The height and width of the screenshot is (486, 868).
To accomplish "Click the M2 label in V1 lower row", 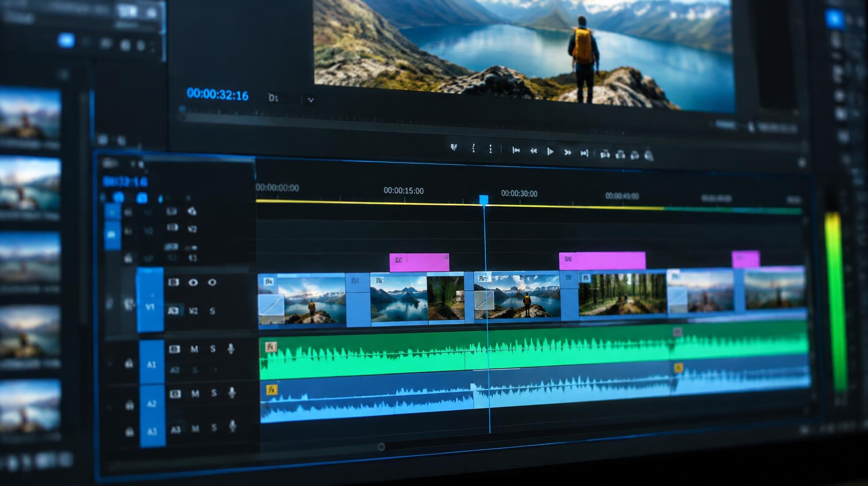I will (x=193, y=311).
